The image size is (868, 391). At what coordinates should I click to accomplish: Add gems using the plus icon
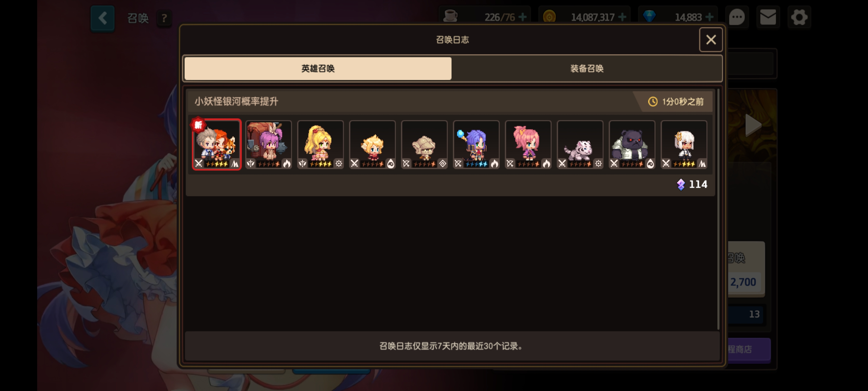point(709,17)
